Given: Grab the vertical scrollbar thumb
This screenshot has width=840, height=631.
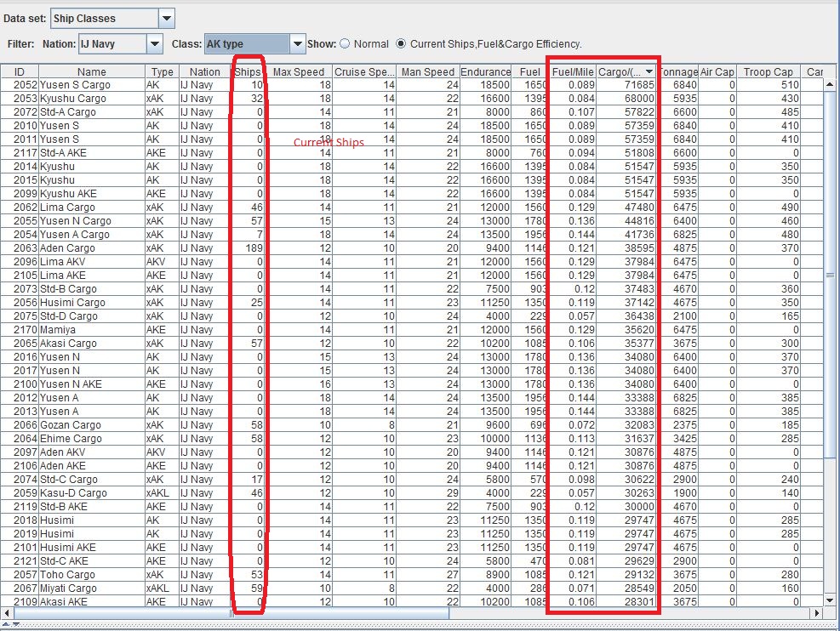Looking at the screenshot, I should pyautogui.click(x=831, y=275).
